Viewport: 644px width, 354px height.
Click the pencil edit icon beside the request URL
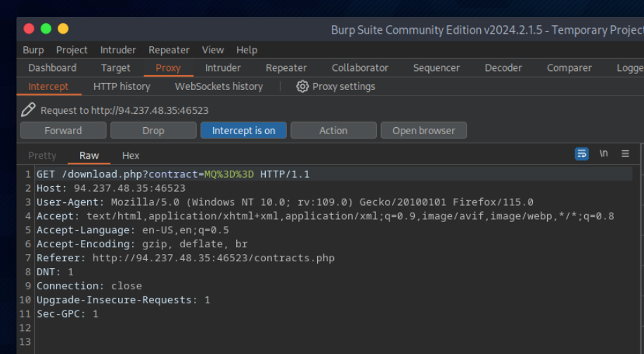(x=28, y=110)
